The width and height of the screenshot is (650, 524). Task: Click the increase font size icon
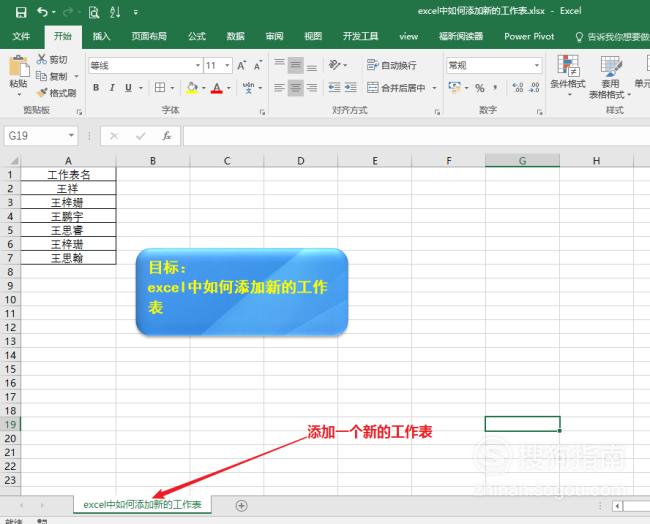click(x=242, y=66)
